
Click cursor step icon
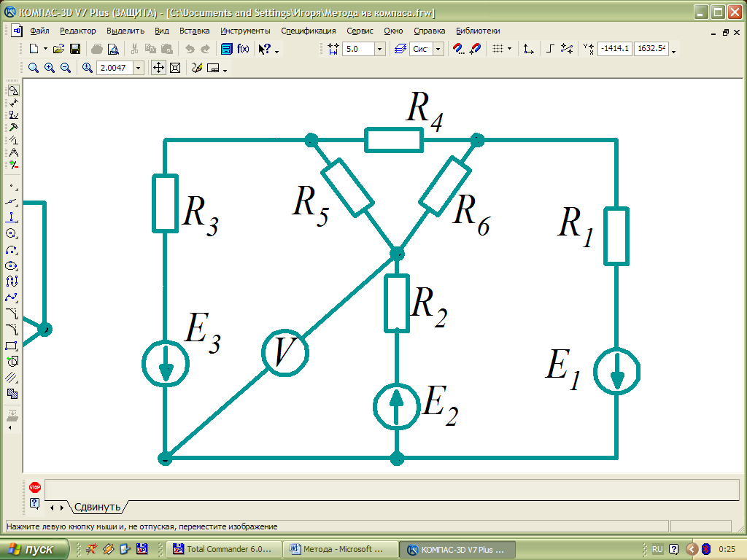[x=333, y=49]
